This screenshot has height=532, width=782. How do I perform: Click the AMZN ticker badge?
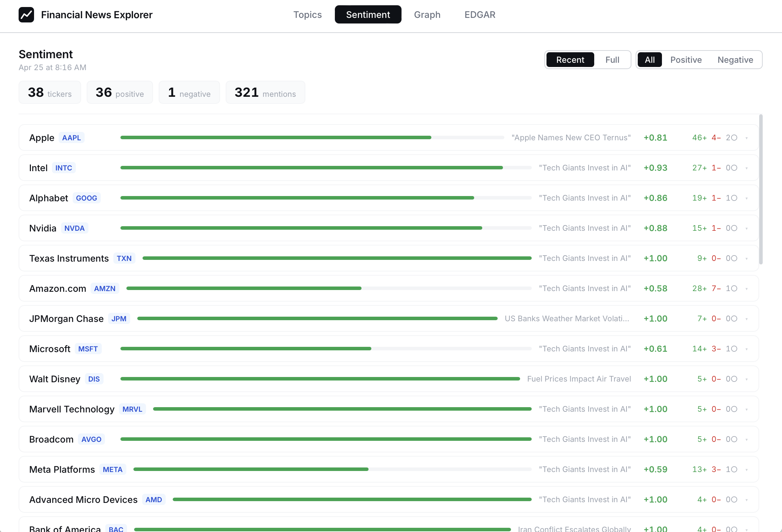[105, 289]
